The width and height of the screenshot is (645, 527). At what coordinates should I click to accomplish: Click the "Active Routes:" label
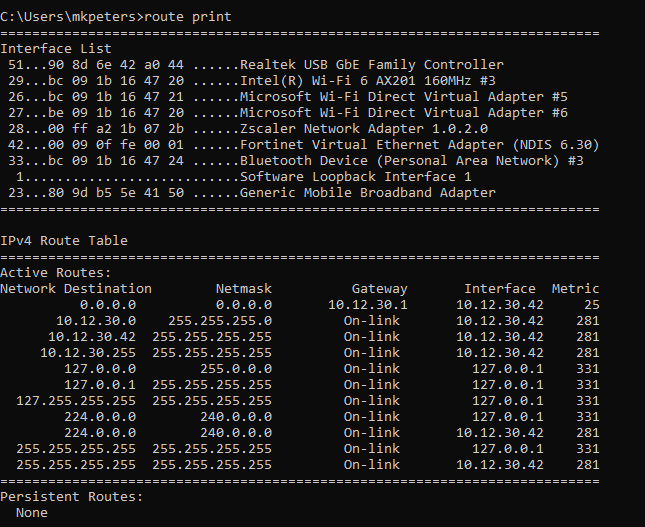[x=56, y=272]
